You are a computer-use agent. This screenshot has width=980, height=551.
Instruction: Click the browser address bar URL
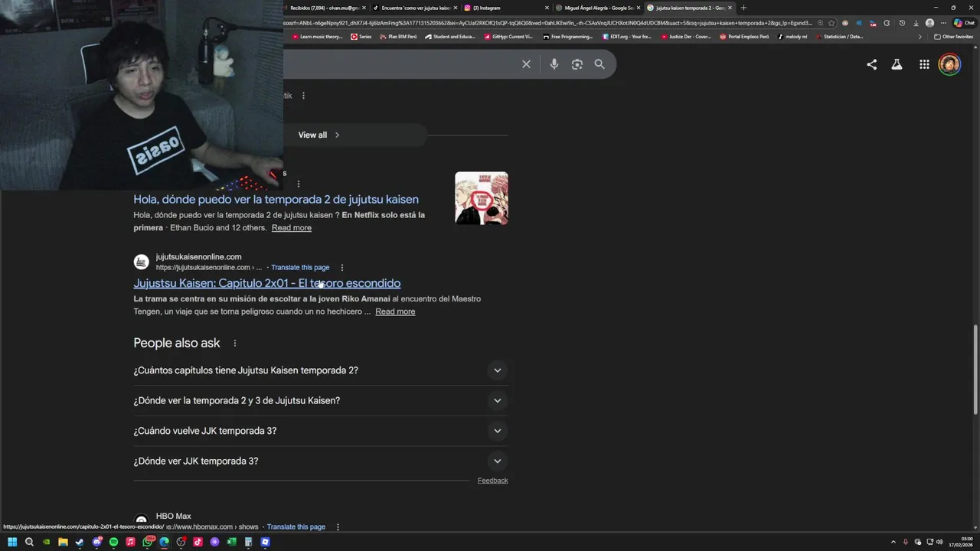coord(547,23)
